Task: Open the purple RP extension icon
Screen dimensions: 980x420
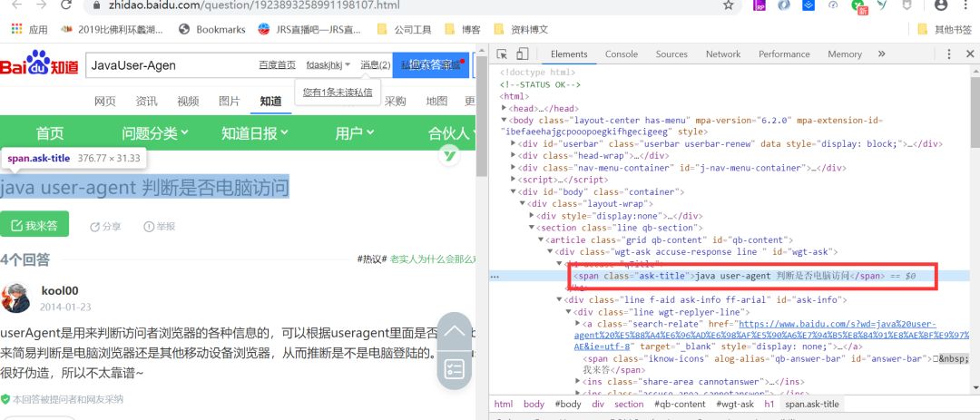Action: point(759,5)
